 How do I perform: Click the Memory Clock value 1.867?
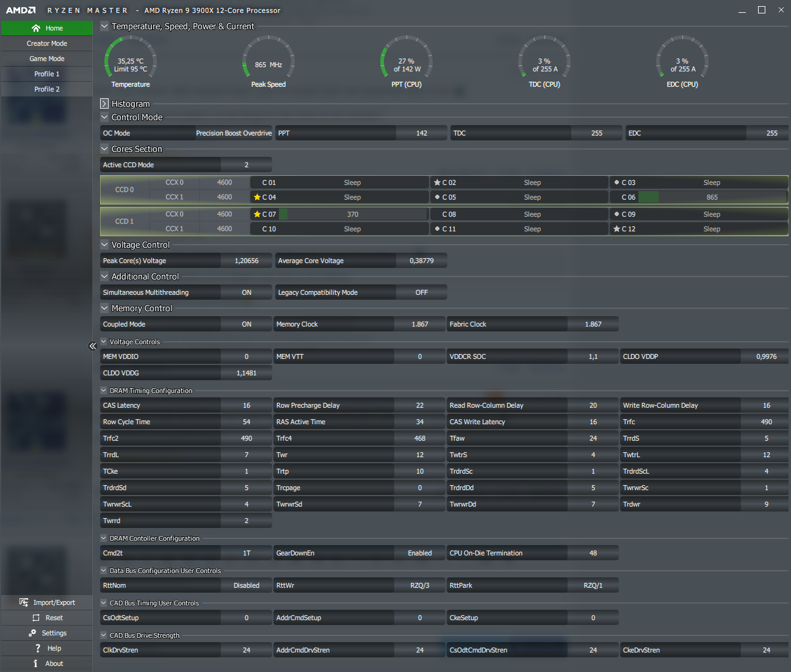[420, 324]
